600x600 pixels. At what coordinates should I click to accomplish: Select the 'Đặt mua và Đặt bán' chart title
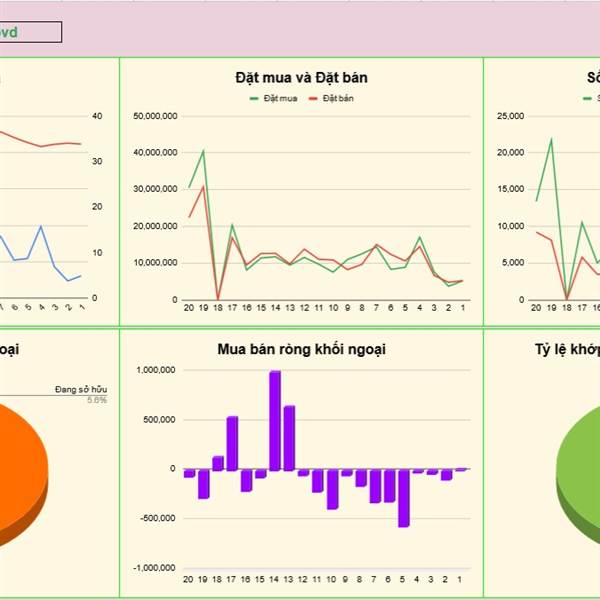coord(302,78)
